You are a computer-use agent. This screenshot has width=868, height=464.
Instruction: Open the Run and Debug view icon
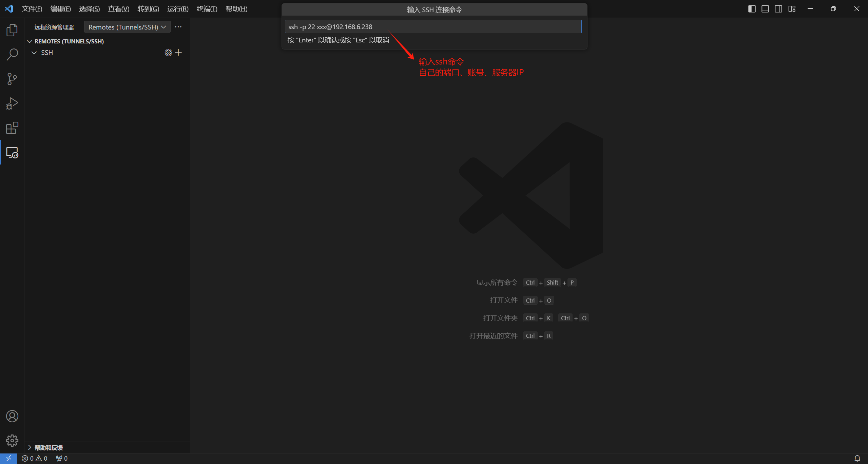tap(12, 103)
